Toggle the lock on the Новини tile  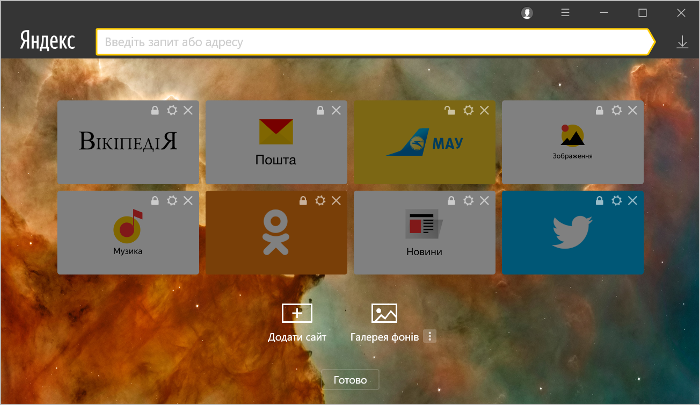coord(451,200)
